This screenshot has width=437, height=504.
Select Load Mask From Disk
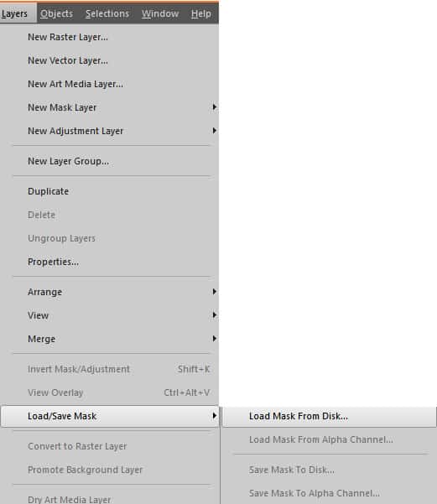point(330,417)
